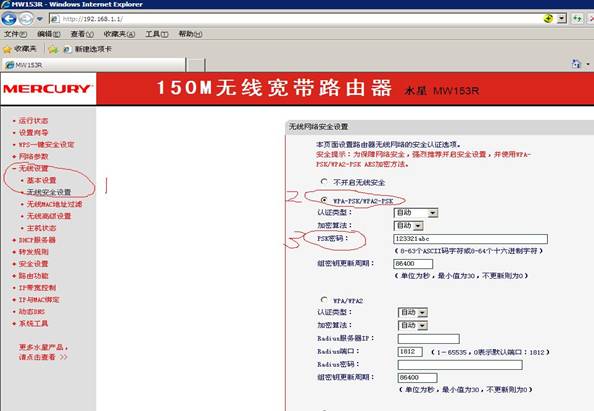The width and height of the screenshot is (594, 411).
Task: Click the PSK密码 field with 123321abc
Action: [x=471, y=239]
